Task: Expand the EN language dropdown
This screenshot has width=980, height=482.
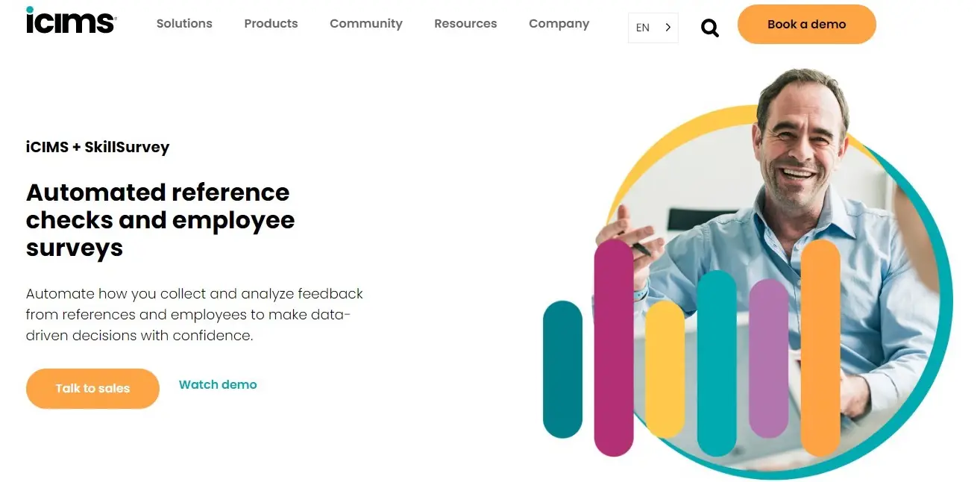Action: 653,28
